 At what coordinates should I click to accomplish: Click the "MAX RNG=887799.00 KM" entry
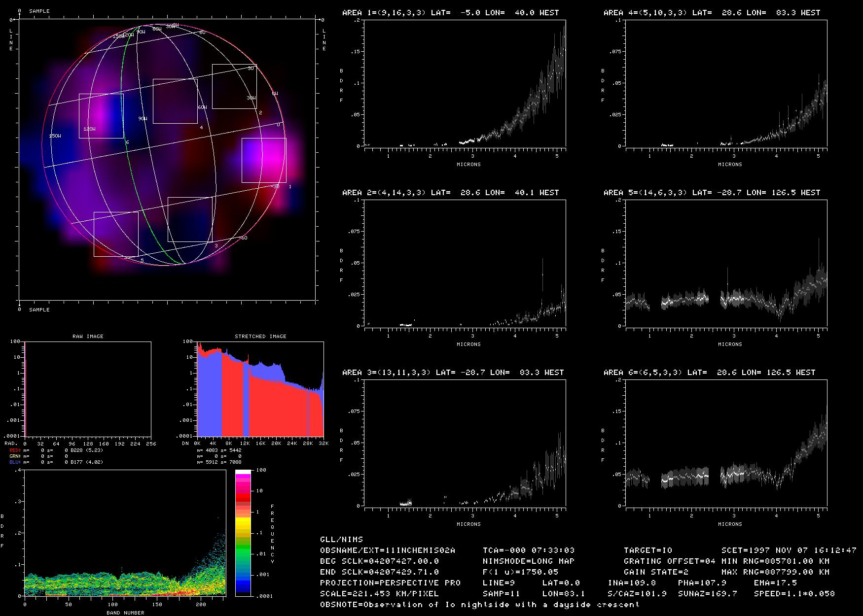(776, 572)
